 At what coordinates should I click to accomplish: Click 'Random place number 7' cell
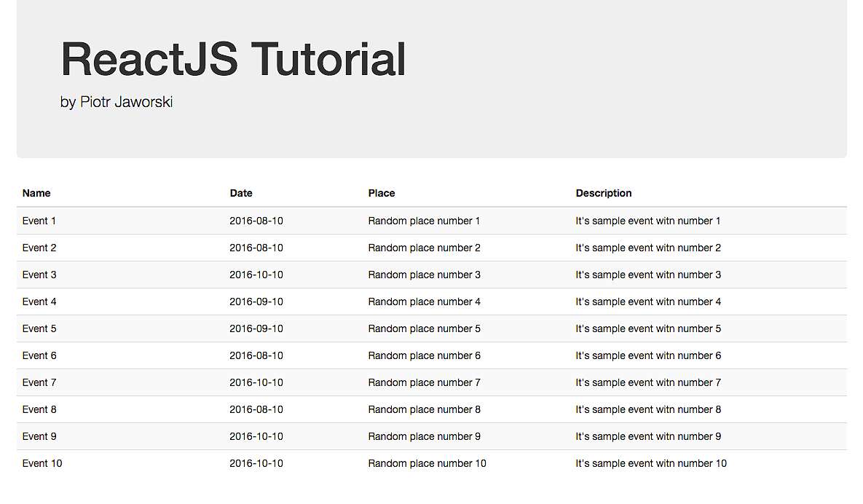click(x=425, y=382)
